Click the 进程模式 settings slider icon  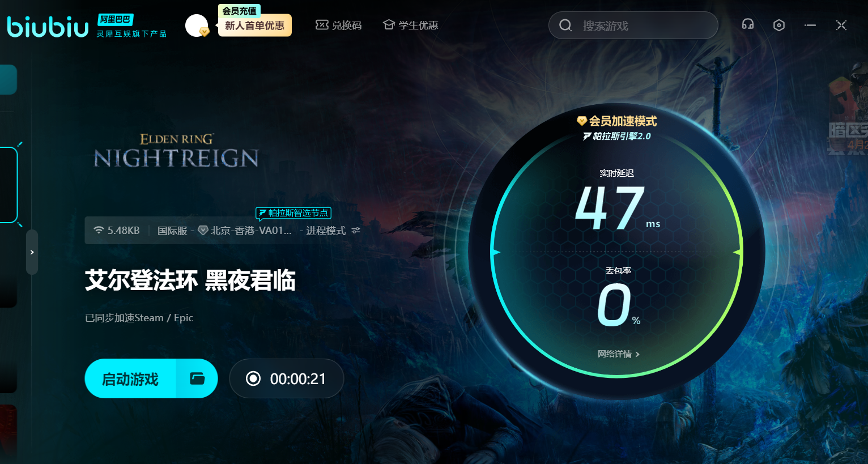[x=356, y=231]
